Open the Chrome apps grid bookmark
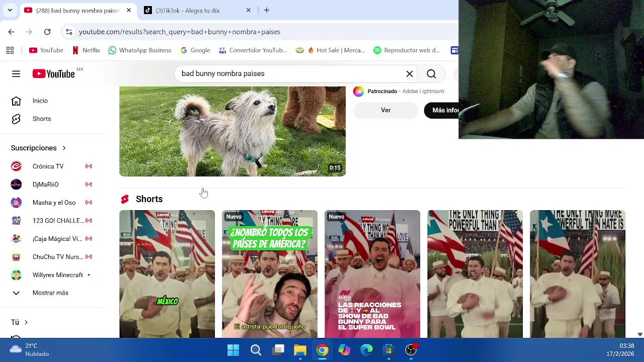 [10, 50]
